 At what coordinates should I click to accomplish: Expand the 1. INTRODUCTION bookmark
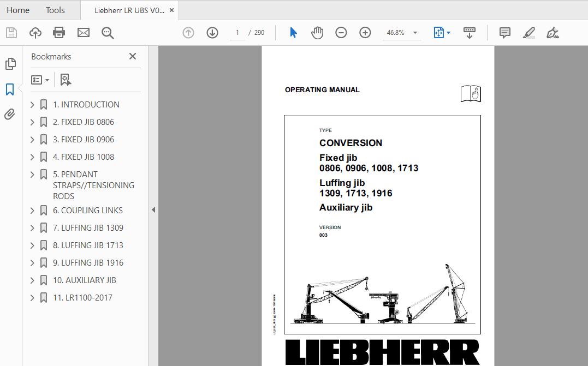pyautogui.click(x=32, y=105)
